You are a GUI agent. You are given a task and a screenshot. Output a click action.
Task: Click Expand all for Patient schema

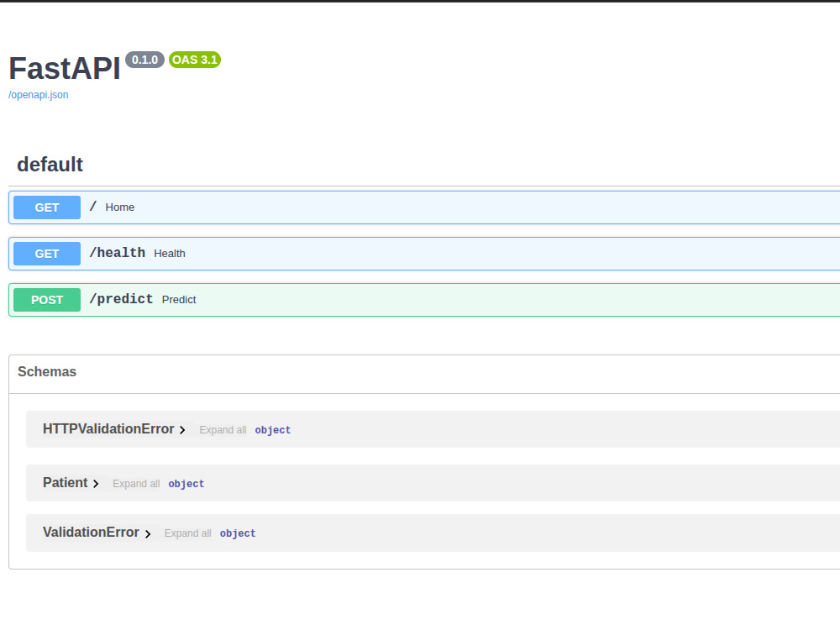click(136, 483)
